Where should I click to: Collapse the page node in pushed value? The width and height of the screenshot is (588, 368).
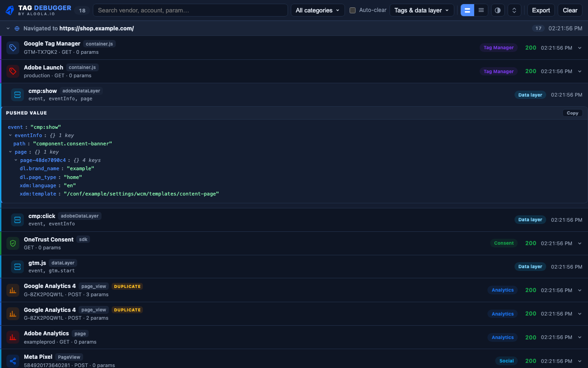coord(11,152)
